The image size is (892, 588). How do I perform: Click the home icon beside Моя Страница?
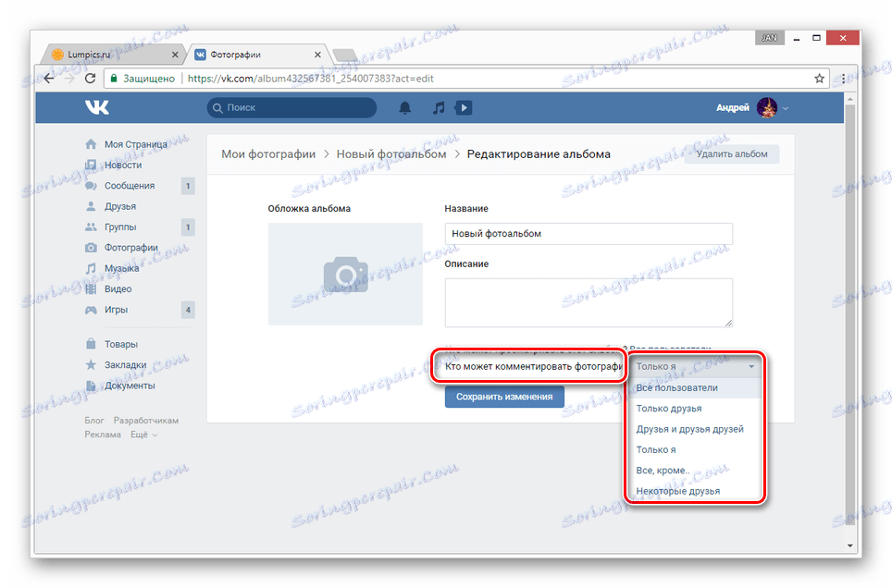[x=91, y=144]
